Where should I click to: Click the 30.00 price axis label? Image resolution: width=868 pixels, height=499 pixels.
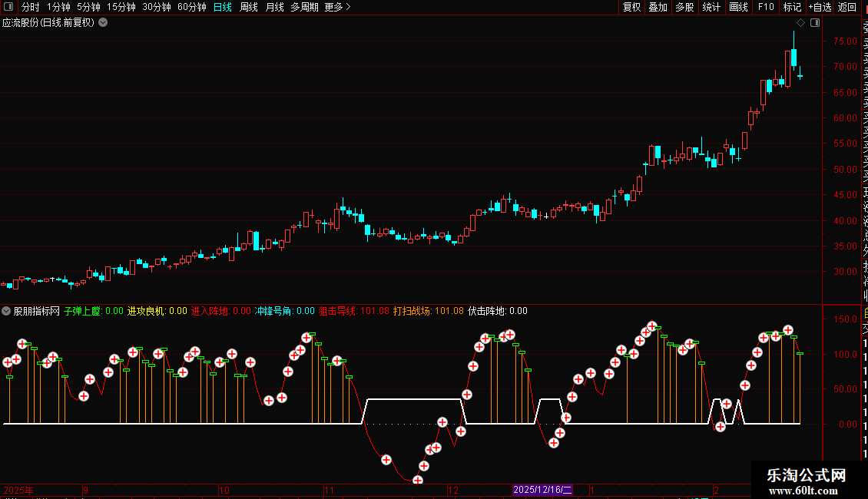(845, 272)
